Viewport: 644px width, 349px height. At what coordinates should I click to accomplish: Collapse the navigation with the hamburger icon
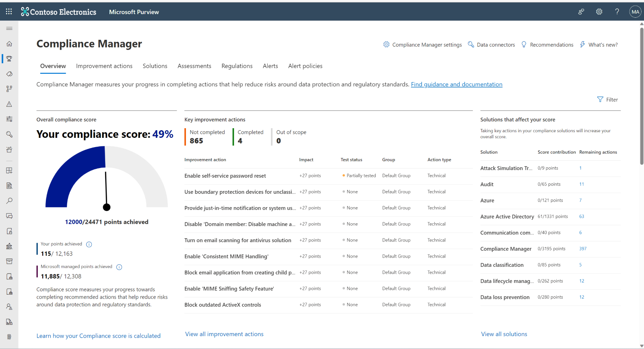(x=9, y=29)
